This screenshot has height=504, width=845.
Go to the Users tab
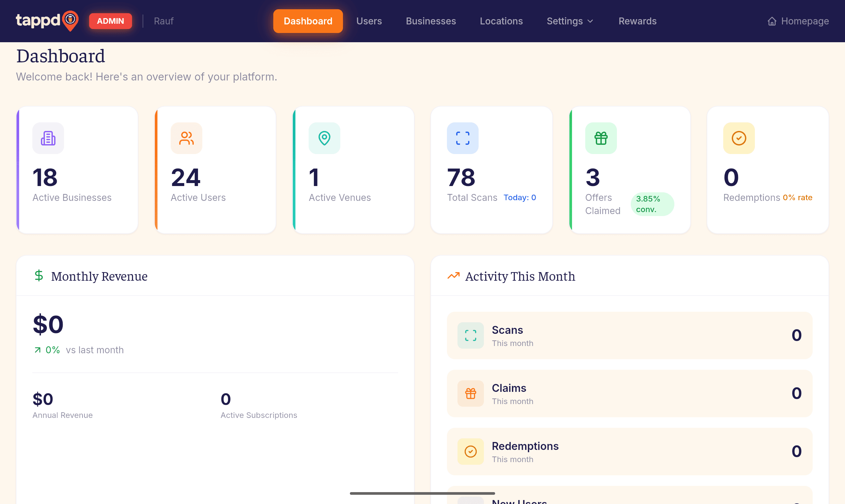pos(369,21)
